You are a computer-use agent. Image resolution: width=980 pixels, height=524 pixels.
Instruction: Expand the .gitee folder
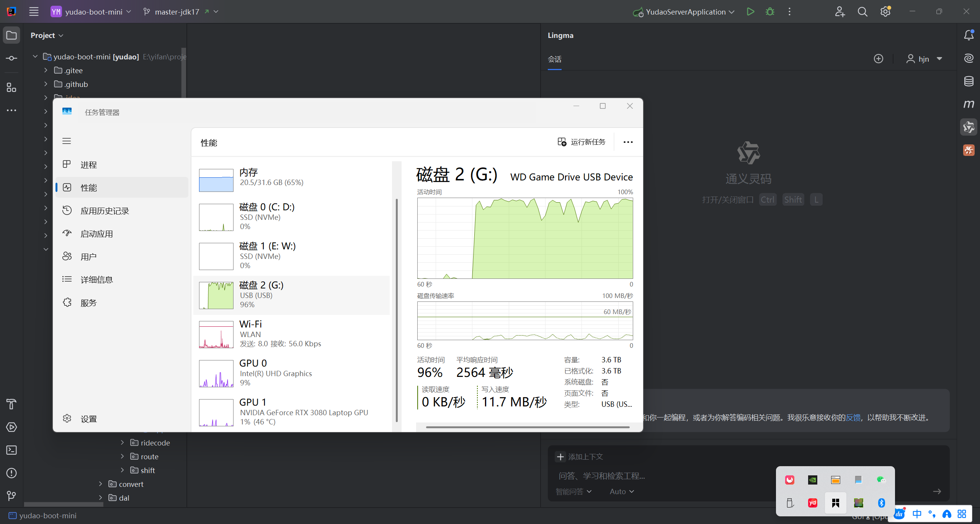(x=46, y=70)
